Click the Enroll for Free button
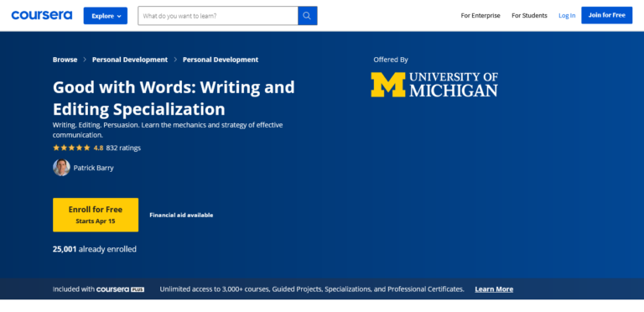 96,215
